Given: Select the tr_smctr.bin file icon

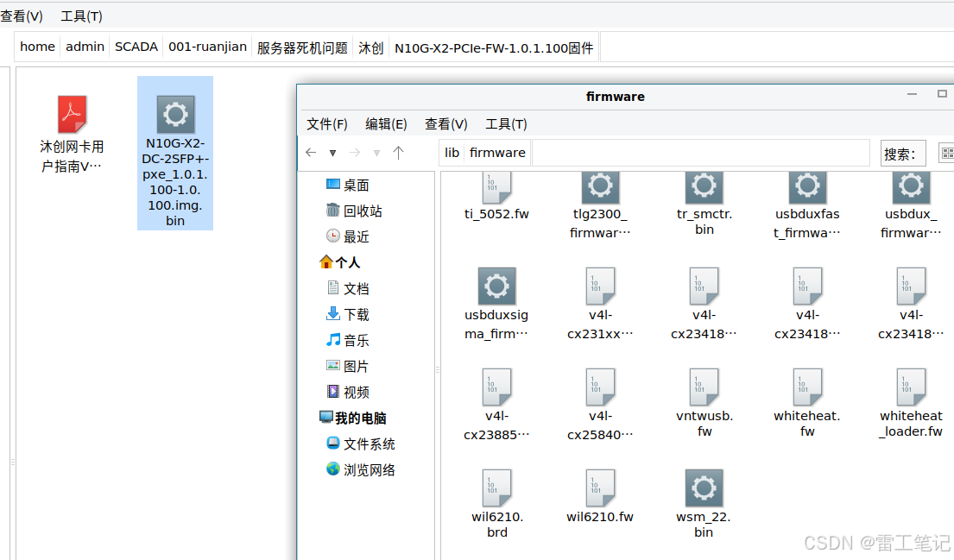Looking at the screenshot, I should pyautogui.click(x=704, y=188).
